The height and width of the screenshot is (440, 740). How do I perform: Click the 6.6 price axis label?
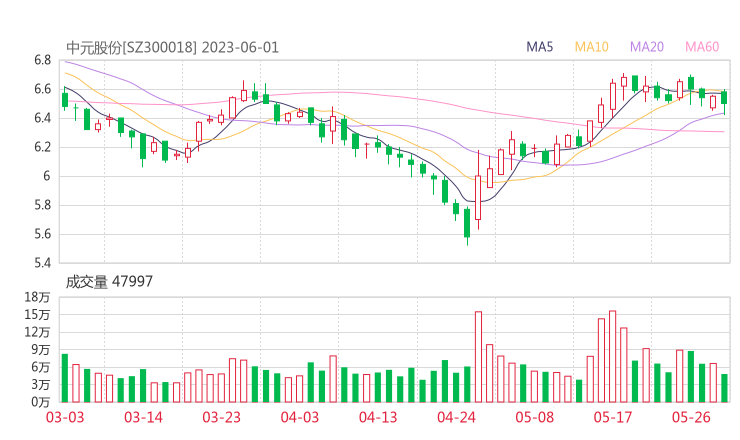coord(42,89)
